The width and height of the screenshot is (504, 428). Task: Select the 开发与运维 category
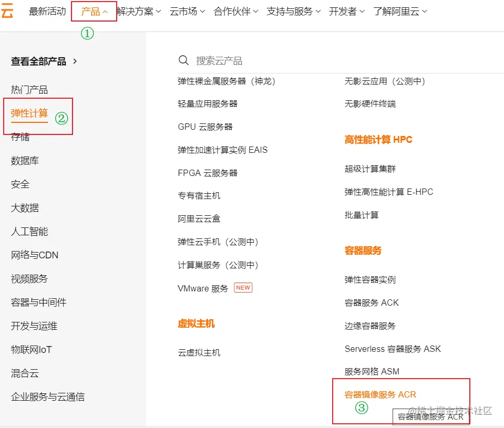click(34, 326)
